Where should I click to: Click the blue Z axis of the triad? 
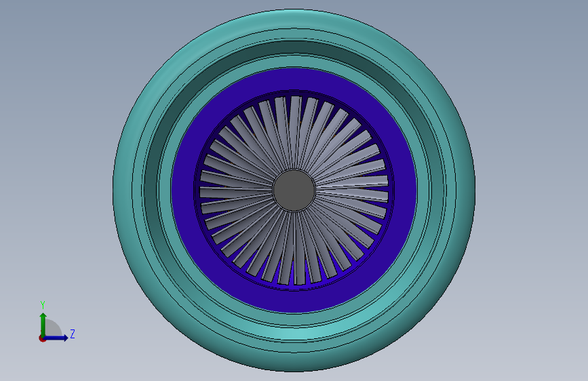56,338
